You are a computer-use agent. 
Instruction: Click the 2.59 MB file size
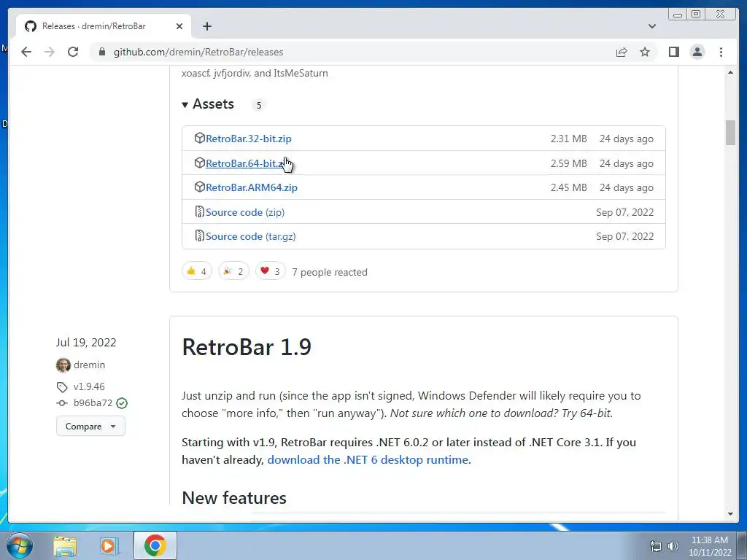(569, 163)
